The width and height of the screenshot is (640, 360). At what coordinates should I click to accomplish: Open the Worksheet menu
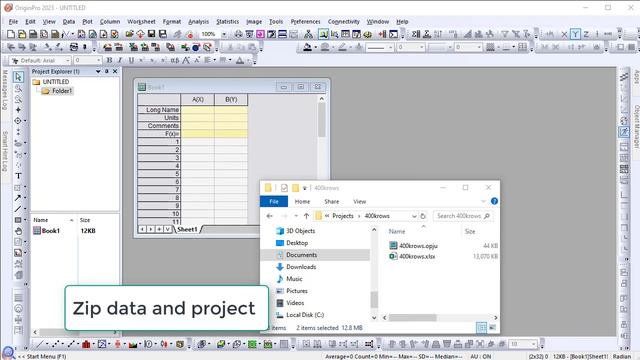pyautogui.click(x=141, y=22)
